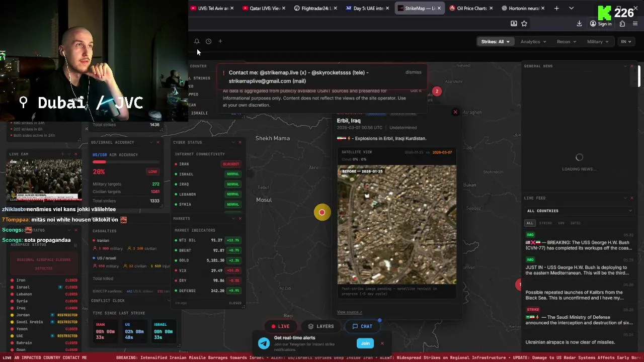Open the history clock icon

tap(208, 41)
